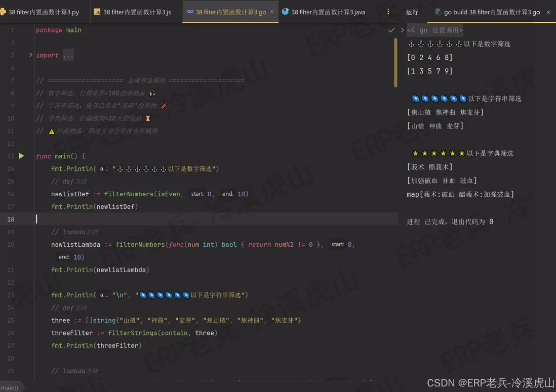
Task: Click the JS file icon on .js tab
Action: (97, 12)
